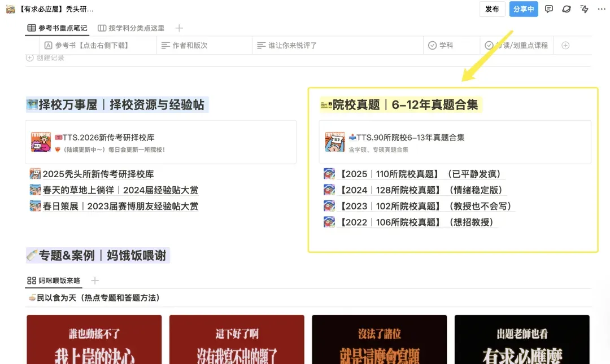Open the ··· more options menu
Viewport: 610px width, 364px height.
(600, 9)
